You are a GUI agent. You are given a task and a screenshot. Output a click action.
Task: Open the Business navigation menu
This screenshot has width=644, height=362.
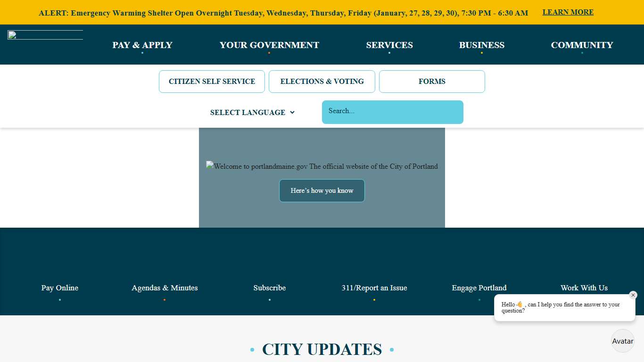click(482, 45)
